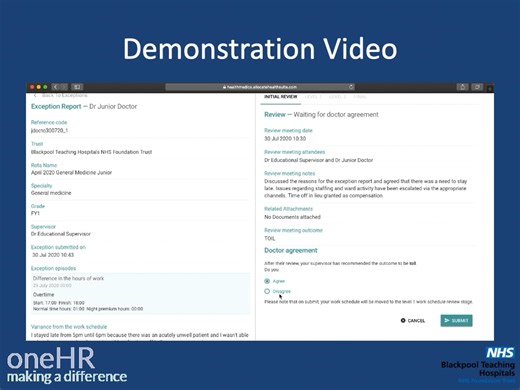Image resolution: width=520 pixels, height=390 pixels.
Task: Click 'Difference in the hours of work' episode
Action: [68, 278]
